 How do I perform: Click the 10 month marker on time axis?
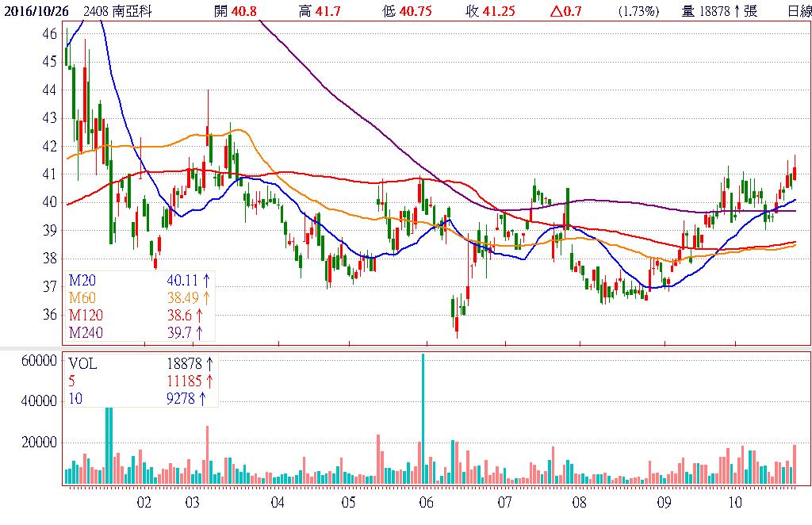point(734,503)
